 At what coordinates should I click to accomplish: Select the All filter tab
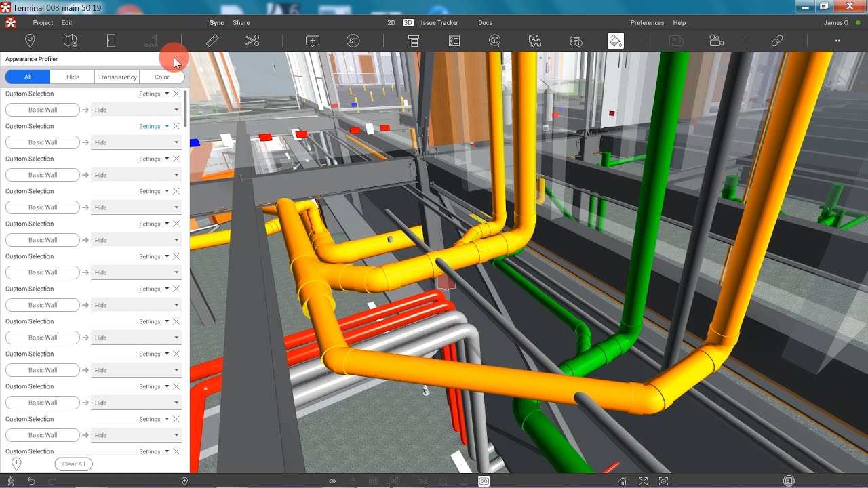pos(28,77)
